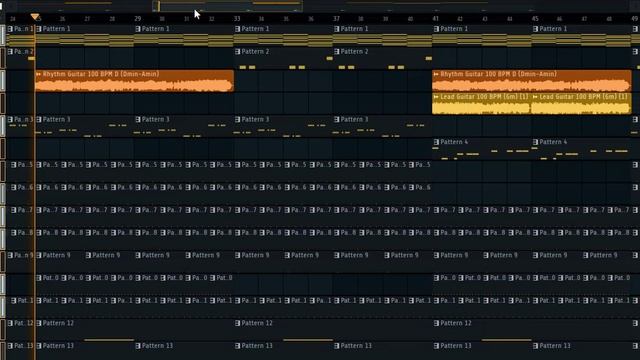
Task: Jump to bar 29 on the timeline ruler
Action: click(x=138, y=19)
